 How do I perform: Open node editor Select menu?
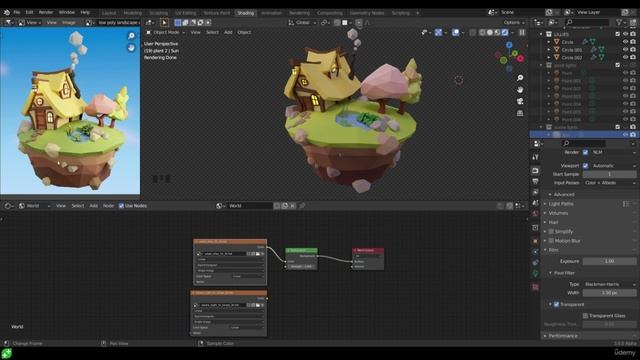(x=78, y=206)
